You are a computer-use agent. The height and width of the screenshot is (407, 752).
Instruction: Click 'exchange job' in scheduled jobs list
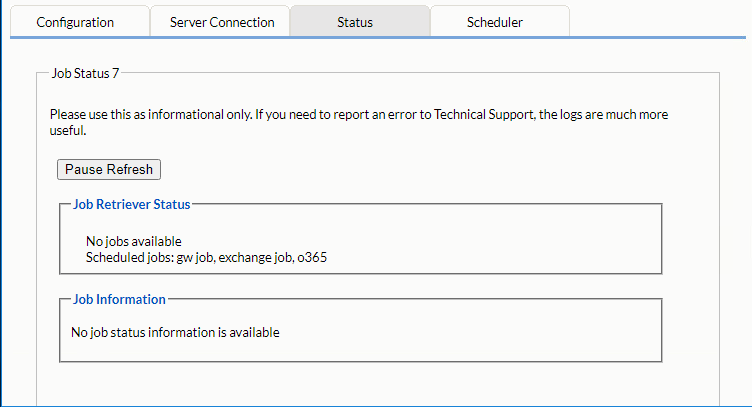point(254,257)
